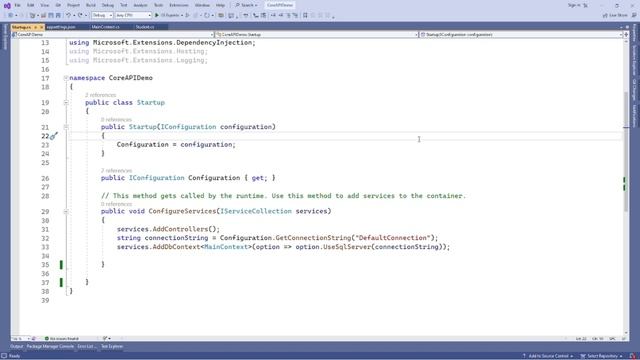This screenshot has width=640, height=360.
Task: Switch to the appsettings.json tab
Action: pyautogui.click(x=61, y=27)
